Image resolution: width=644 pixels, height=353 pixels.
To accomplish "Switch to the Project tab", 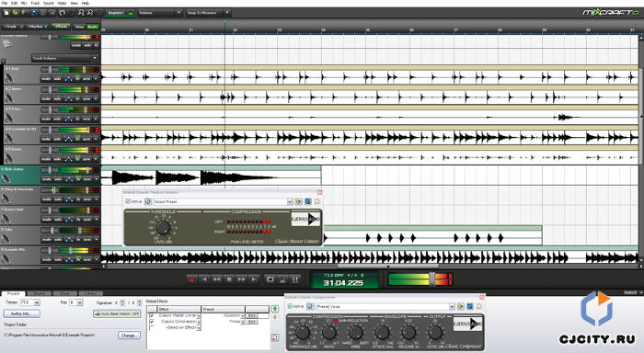I will 13,293.
